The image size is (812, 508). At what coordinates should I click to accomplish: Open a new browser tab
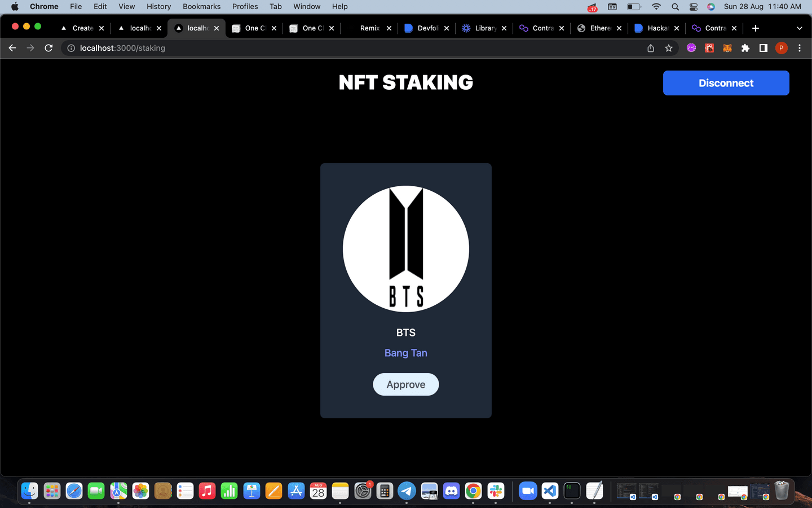coord(756,28)
